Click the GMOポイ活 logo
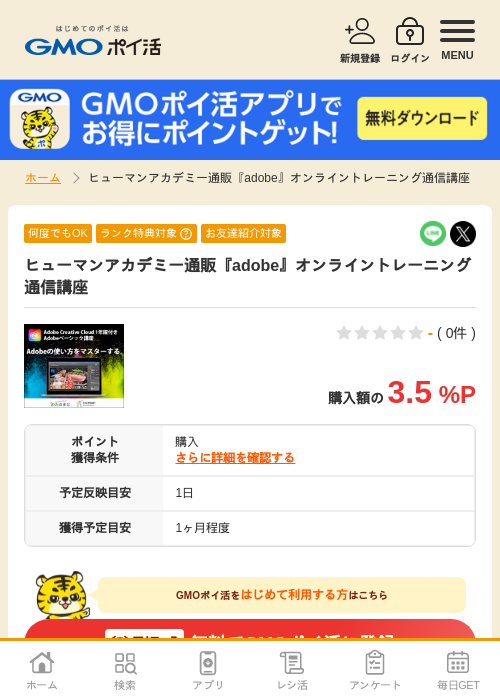This screenshot has width=500, height=700. coord(93,41)
